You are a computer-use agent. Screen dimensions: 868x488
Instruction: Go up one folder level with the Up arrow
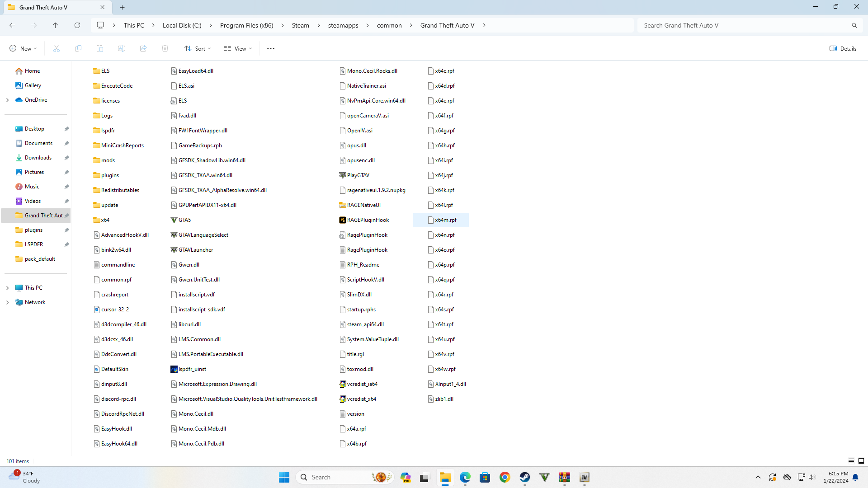pos(55,25)
